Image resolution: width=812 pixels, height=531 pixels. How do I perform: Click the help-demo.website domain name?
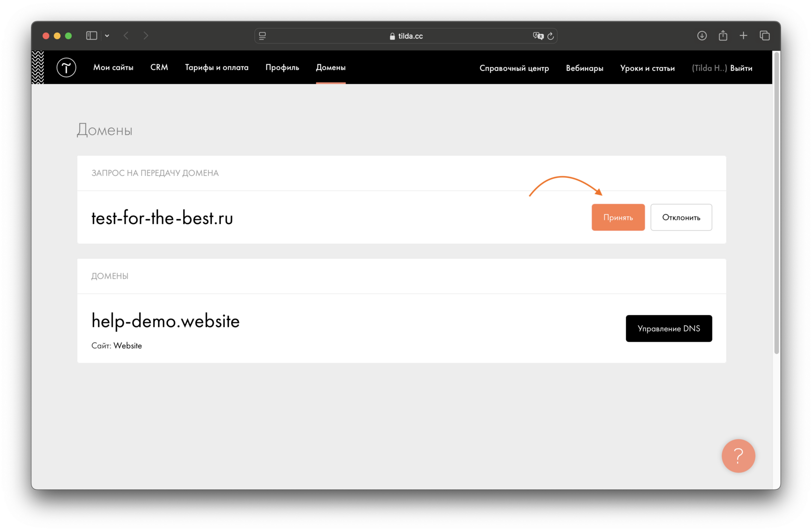(x=165, y=321)
